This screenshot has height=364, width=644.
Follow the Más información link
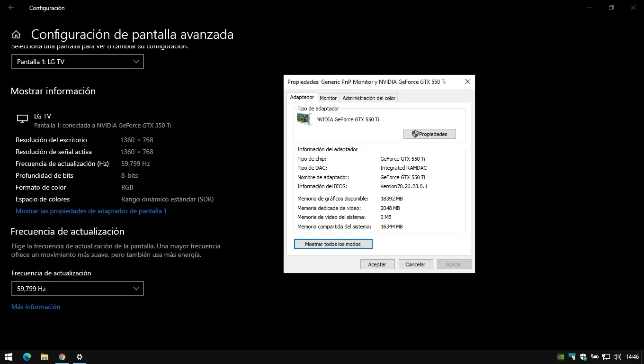coord(36,307)
